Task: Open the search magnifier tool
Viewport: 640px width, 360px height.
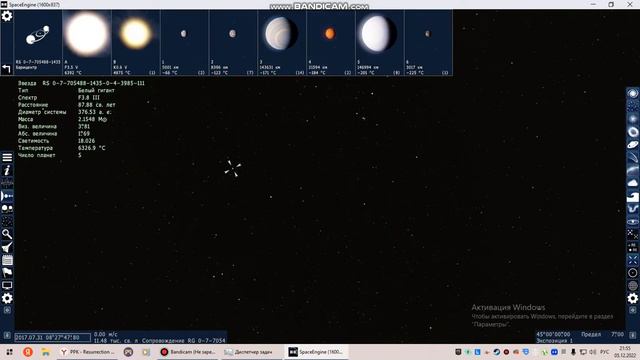Action: [7, 234]
